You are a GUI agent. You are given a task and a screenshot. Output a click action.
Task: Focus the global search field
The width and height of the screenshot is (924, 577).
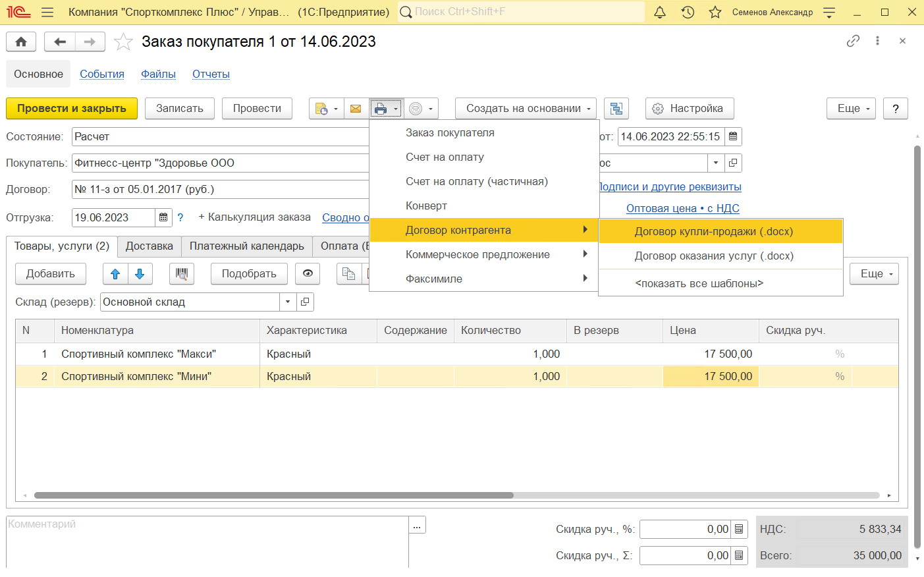(522, 12)
